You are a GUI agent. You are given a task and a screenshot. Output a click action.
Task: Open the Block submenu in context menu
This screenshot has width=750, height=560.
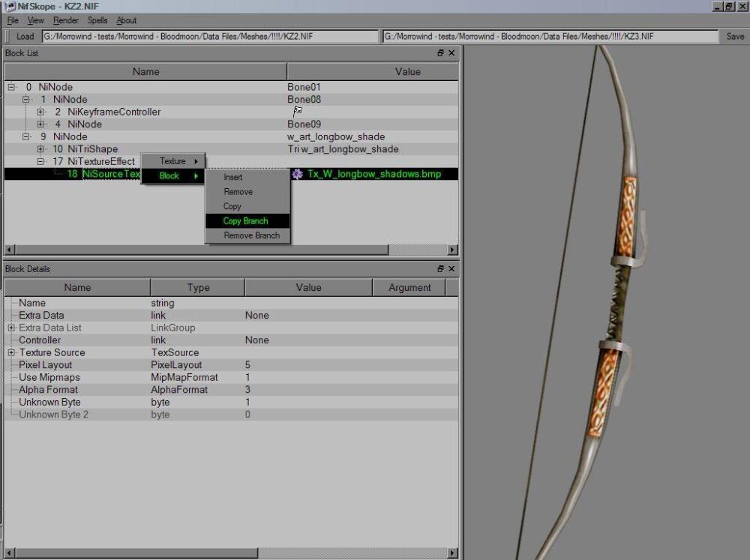coord(173,176)
